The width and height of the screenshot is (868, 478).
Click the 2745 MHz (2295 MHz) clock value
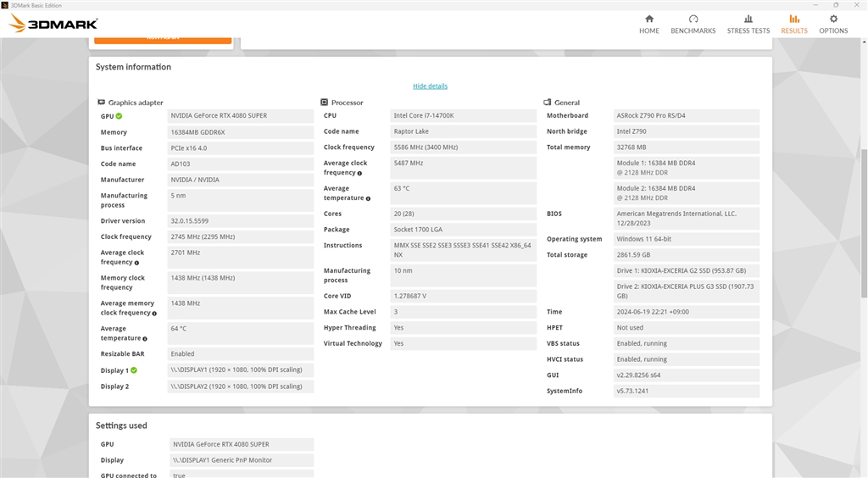[x=240, y=236]
